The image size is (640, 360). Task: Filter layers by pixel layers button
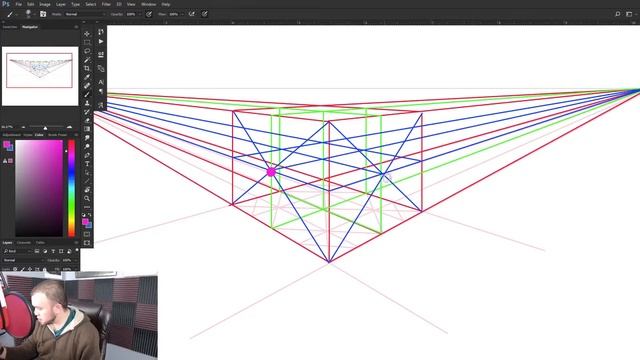37,251
